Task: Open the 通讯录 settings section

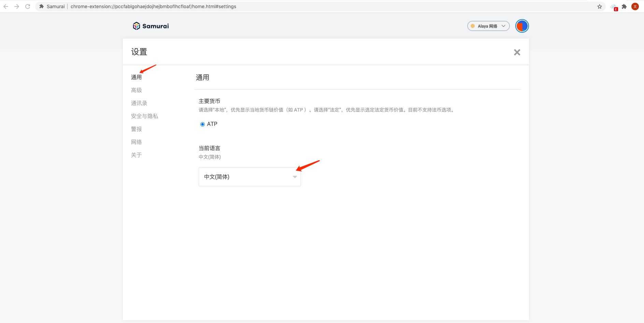Action: point(139,103)
